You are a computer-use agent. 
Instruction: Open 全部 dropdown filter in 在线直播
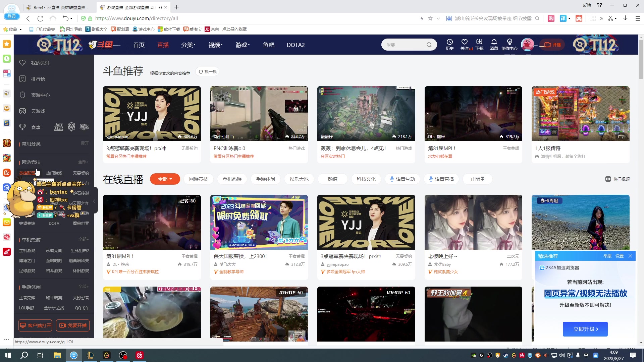(165, 179)
